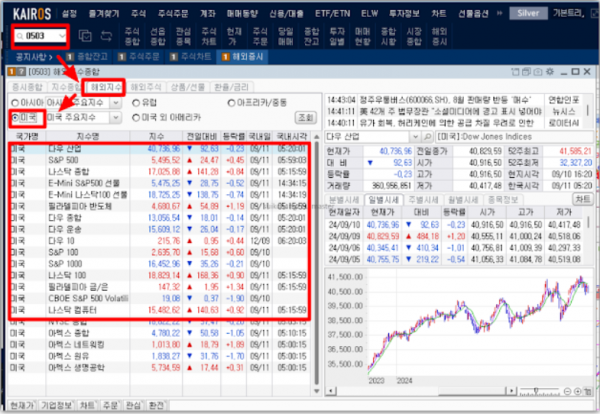Switch to the 주식주문 window tab

point(139,57)
